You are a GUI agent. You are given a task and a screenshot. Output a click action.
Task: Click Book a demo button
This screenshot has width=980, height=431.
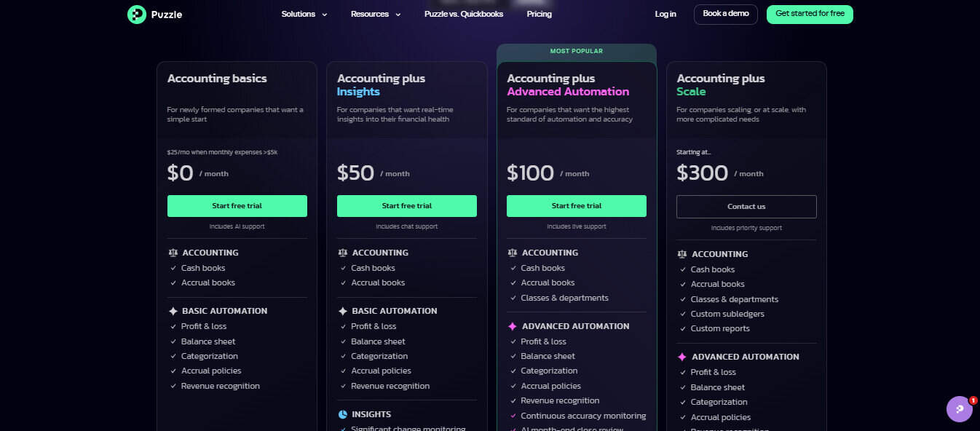coord(726,14)
